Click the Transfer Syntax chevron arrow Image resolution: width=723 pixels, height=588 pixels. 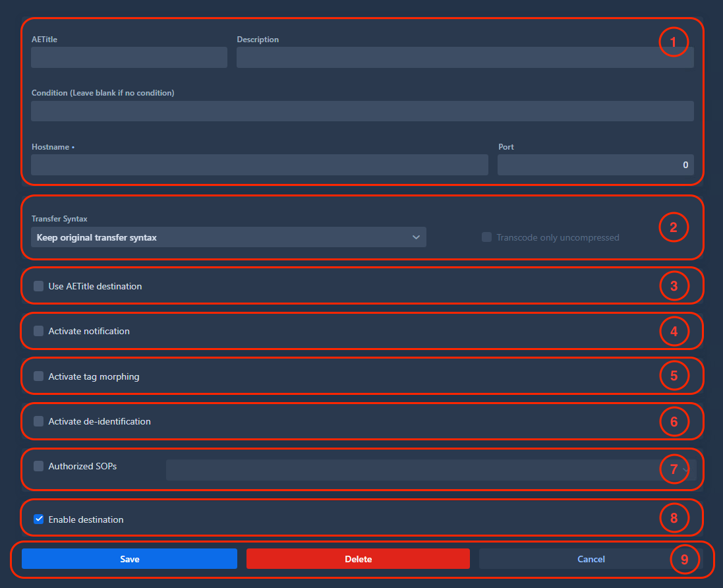(x=416, y=237)
